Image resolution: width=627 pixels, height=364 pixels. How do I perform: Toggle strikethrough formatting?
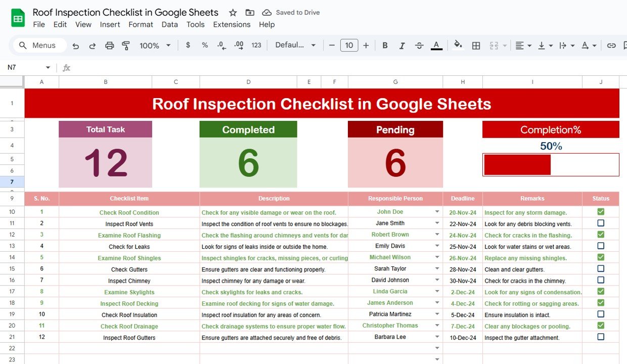(419, 45)
